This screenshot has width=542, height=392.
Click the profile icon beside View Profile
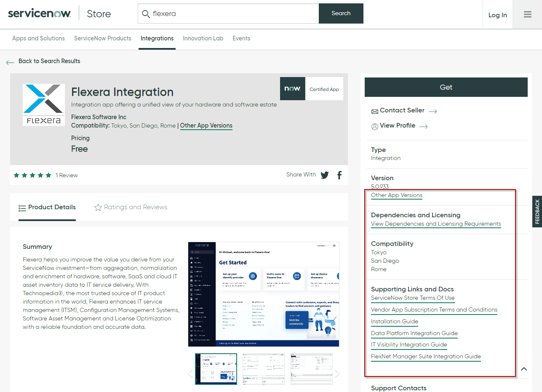375,126
